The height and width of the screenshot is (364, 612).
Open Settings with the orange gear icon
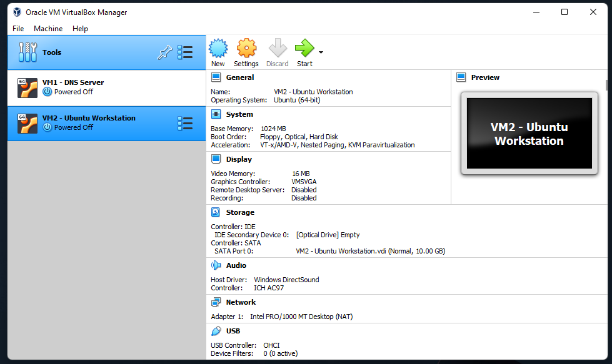pyautogui.click(x=246, y=49)
